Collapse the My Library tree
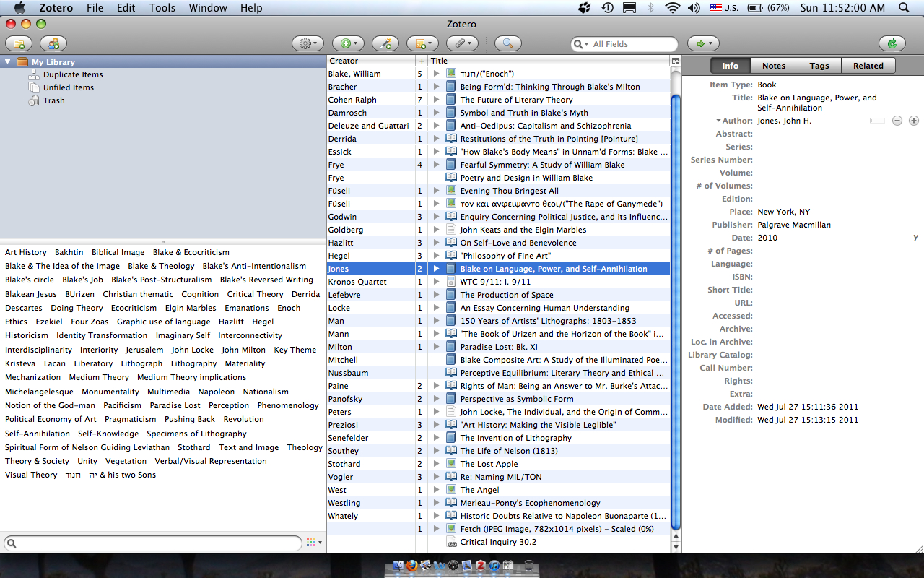The width and height of the screenshot is (924, 578). (x=8, y=62)
